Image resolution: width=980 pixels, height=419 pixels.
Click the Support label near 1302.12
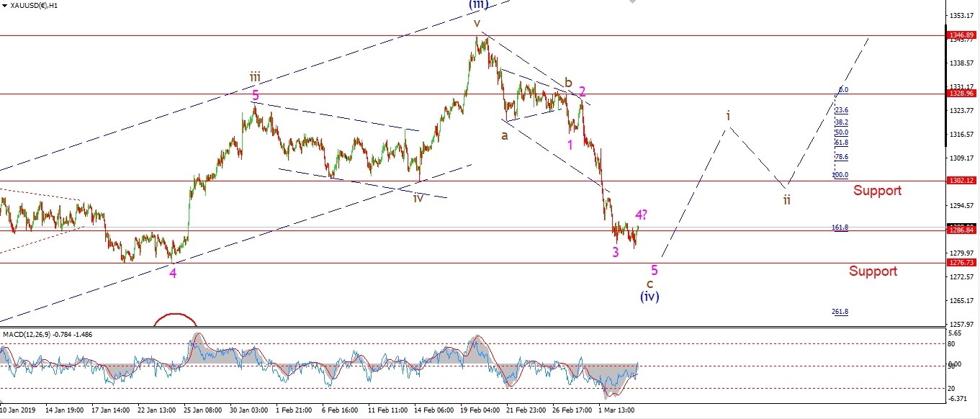pyautogui.click(x=877, y=191)
